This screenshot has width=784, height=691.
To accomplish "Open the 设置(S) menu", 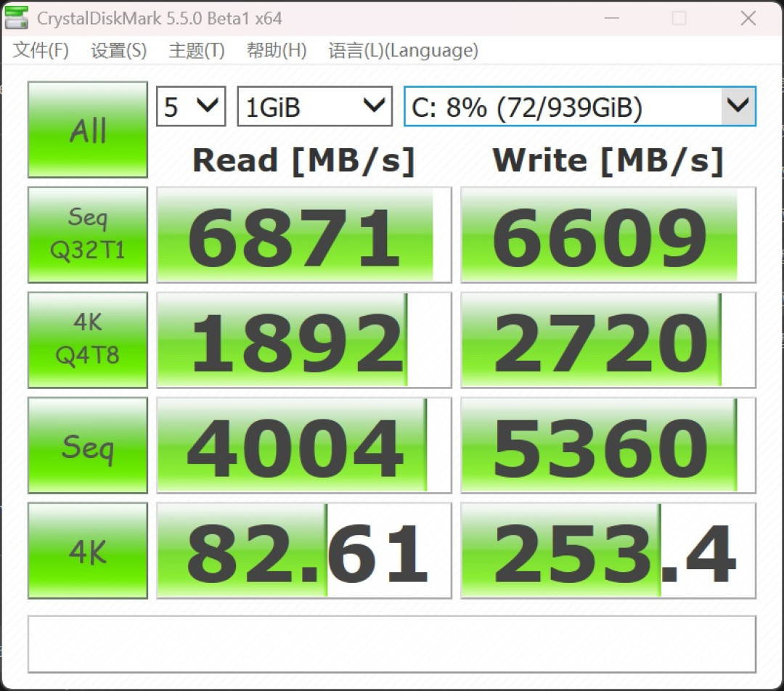I will pos(118,51).
